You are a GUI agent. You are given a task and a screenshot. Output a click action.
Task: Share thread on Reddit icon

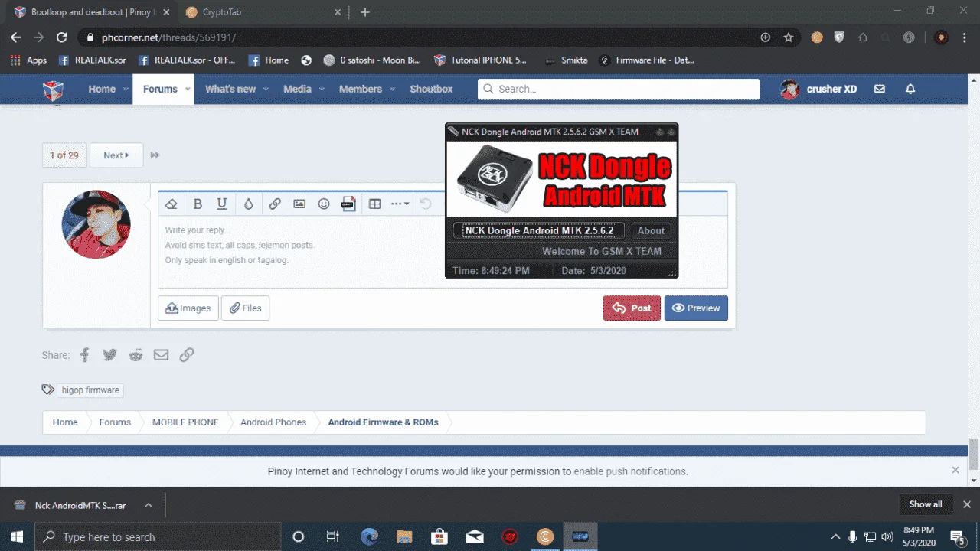[136, 354]
